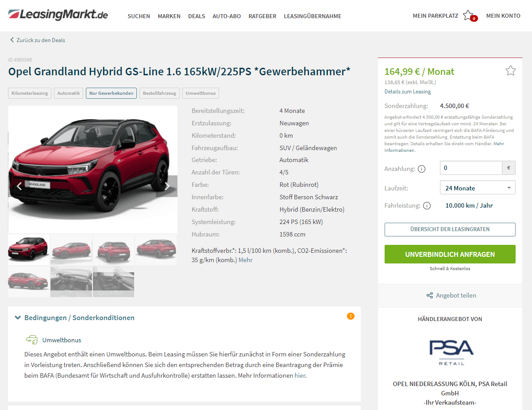Image resolution: width=532 pixels, height=410 pixels.
Task: Select third thumbnail, rear three-quarter view
Action: [x=113, y=250]
